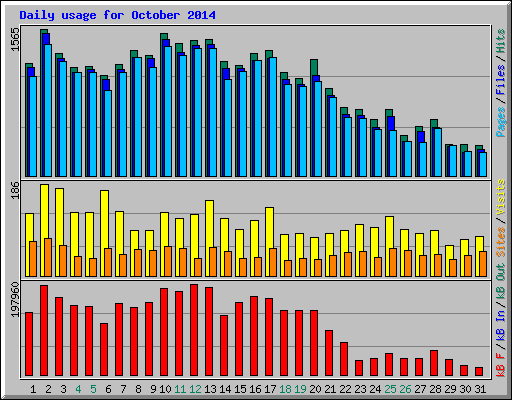Click day 1 on the x-axis
The image size is (512, 400).
coord(33,389)
